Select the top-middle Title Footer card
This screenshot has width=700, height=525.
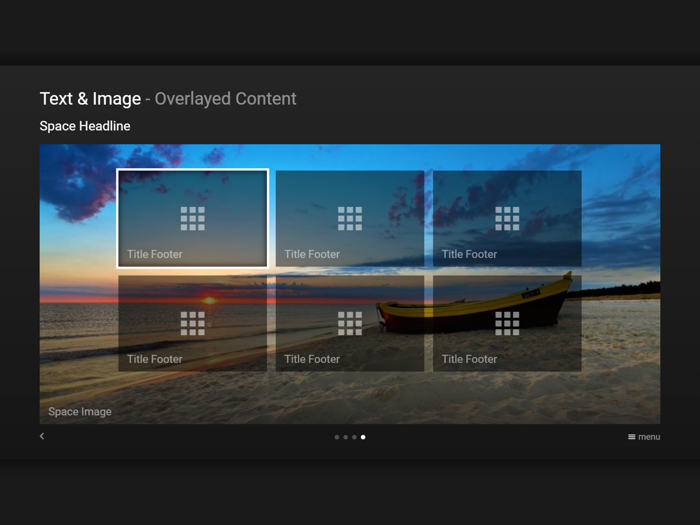pos(350,218)
